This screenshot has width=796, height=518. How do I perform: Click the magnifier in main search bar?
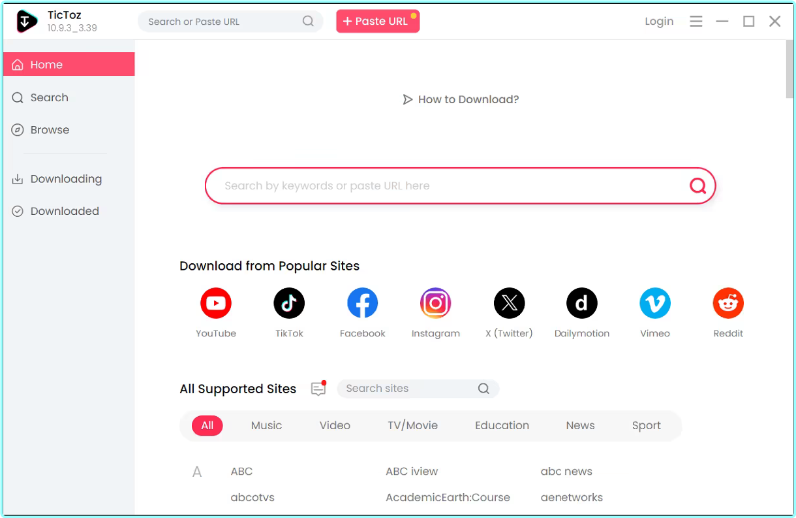click(697, 186)
